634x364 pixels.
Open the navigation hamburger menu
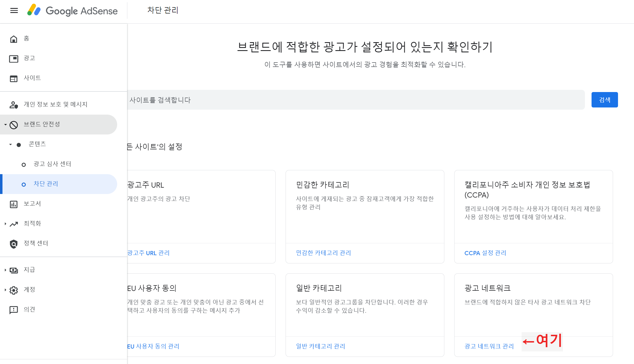pyautogui.click(x=14, y=10)
